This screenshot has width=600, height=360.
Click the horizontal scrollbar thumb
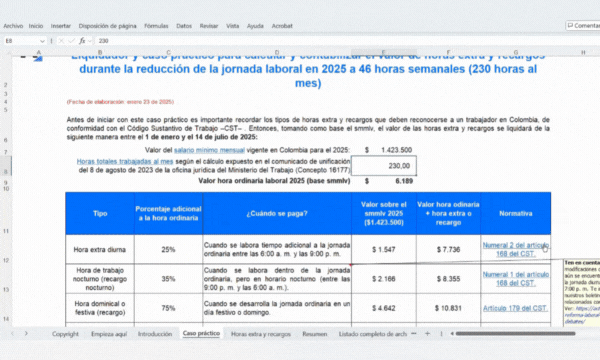[515, 334]
